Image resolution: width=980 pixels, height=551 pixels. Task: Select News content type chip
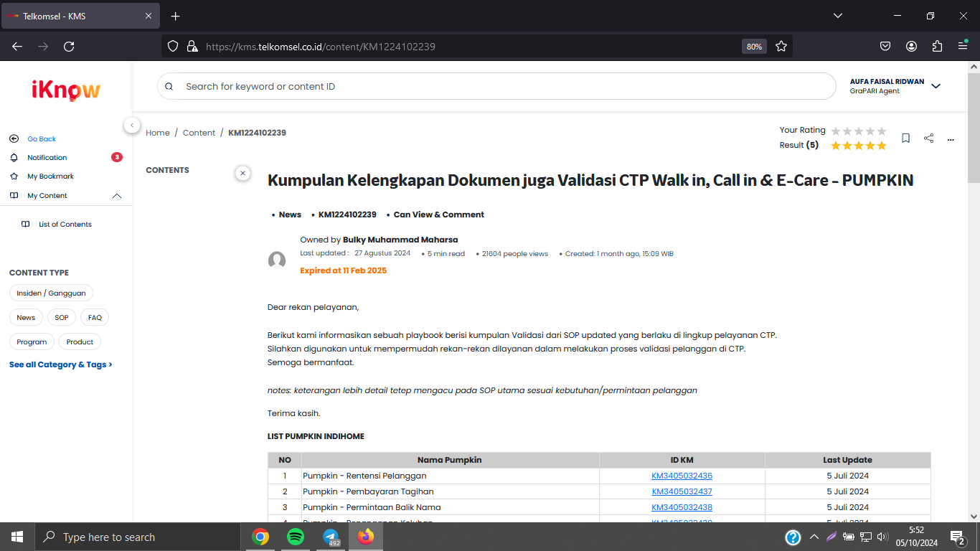click(26, 317)
